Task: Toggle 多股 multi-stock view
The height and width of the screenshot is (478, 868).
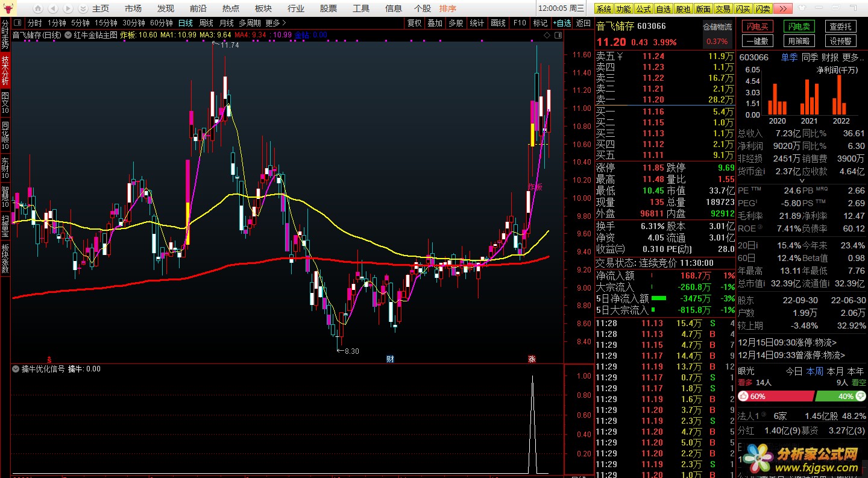Action: click(x=456, y=23)
